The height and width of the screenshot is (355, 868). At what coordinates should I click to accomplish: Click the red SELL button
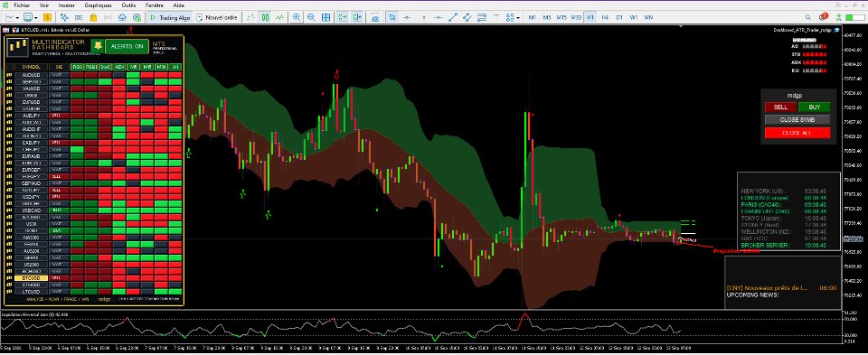click(780, 107)
